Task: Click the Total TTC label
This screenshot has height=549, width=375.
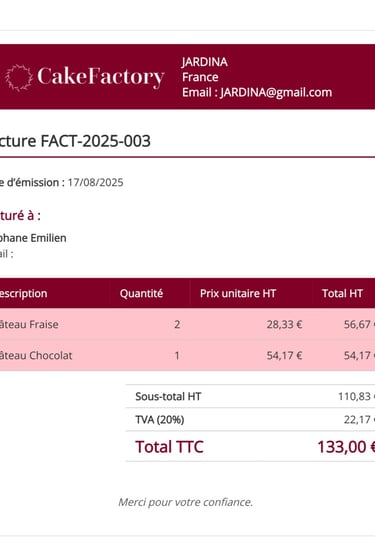Action: coord(169,447)
